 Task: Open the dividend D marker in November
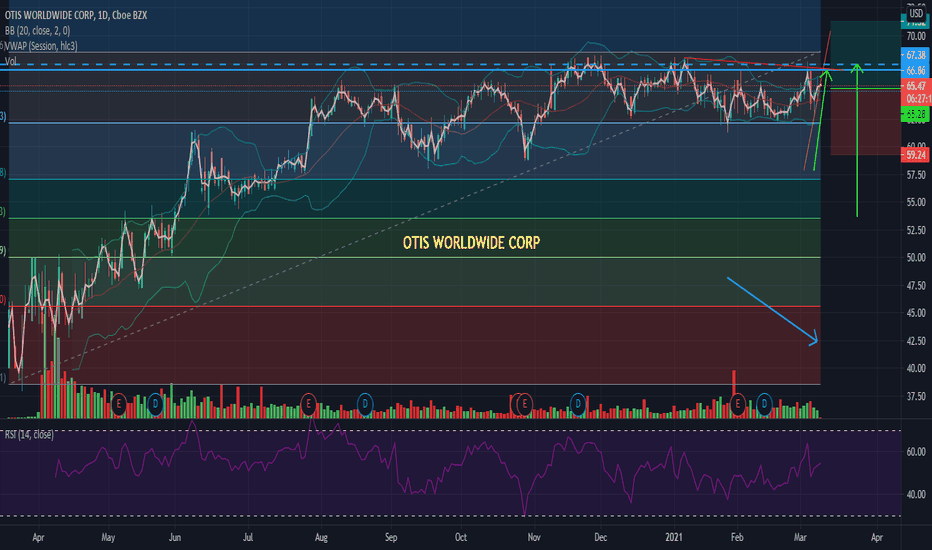[578, 404]
